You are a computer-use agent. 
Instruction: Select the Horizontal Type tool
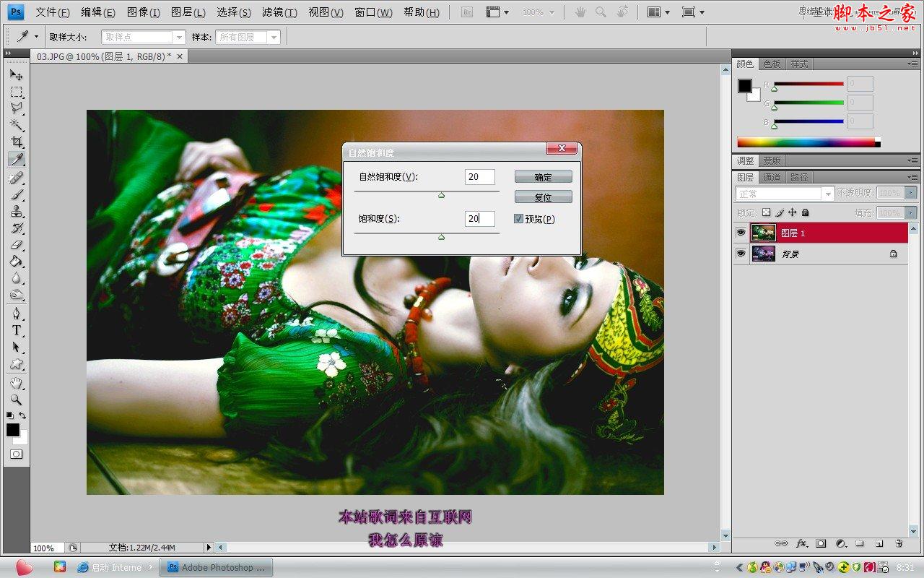[x=16, y=330]
